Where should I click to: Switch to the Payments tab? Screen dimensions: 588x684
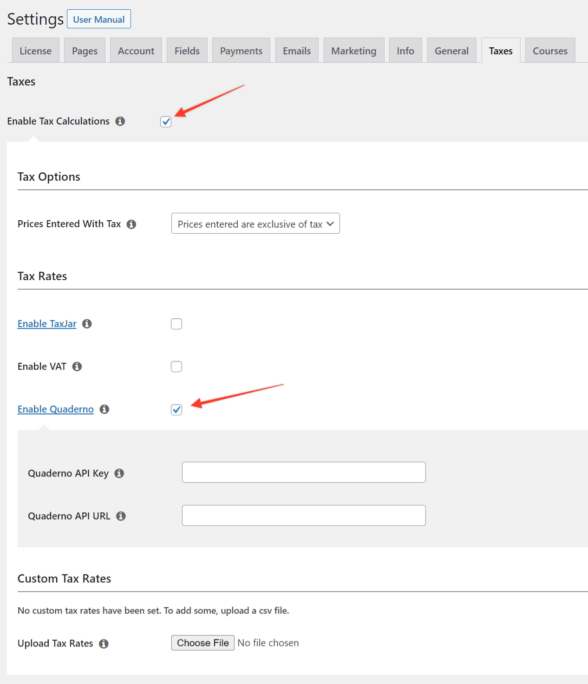click(241, 51)
